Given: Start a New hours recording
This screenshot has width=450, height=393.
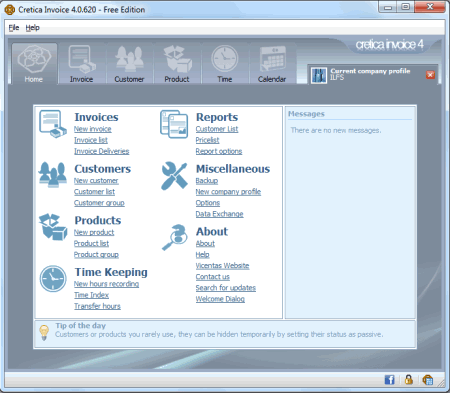Looking at the screenshot, I should tap(107, 284).
